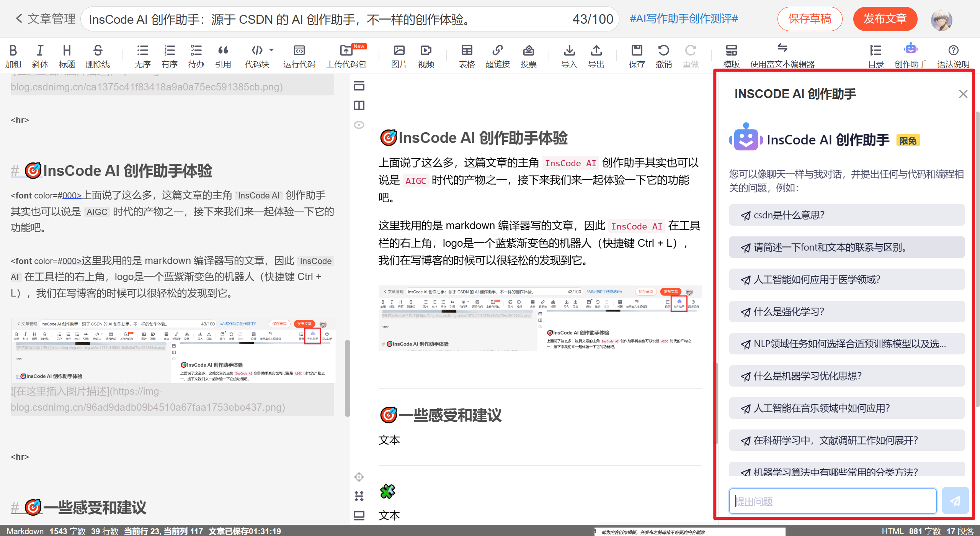Insert unordered list (无序)

[142, 56]
